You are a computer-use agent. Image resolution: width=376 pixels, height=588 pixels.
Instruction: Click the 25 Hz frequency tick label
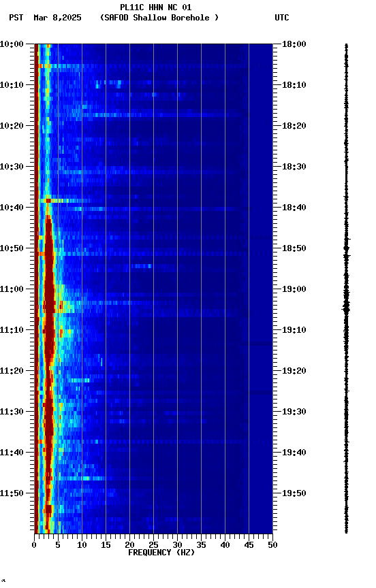[x=153, y=545]
